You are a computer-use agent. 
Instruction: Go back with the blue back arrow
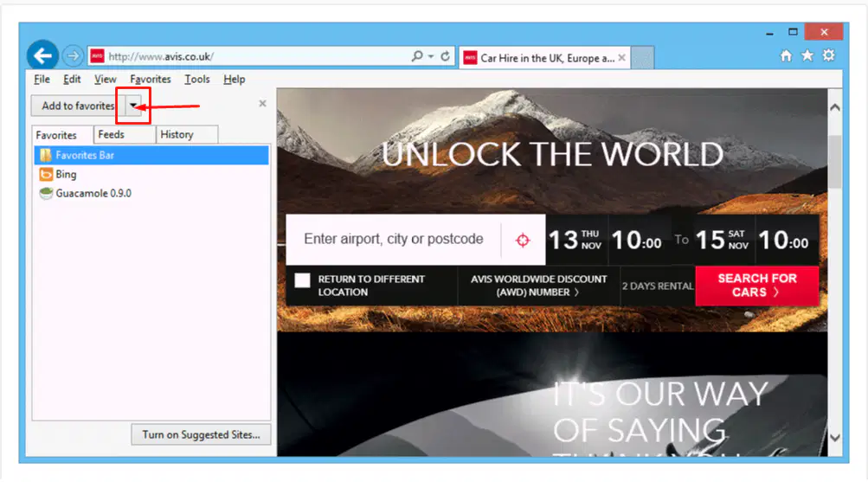point(42,55)
